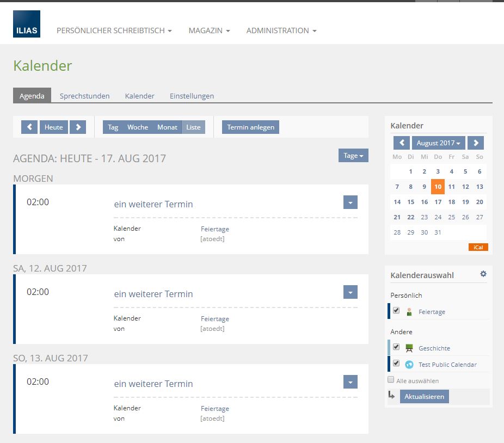Enable the Alle auswählen checkbox
504x443 pixels.
[391, 380]
